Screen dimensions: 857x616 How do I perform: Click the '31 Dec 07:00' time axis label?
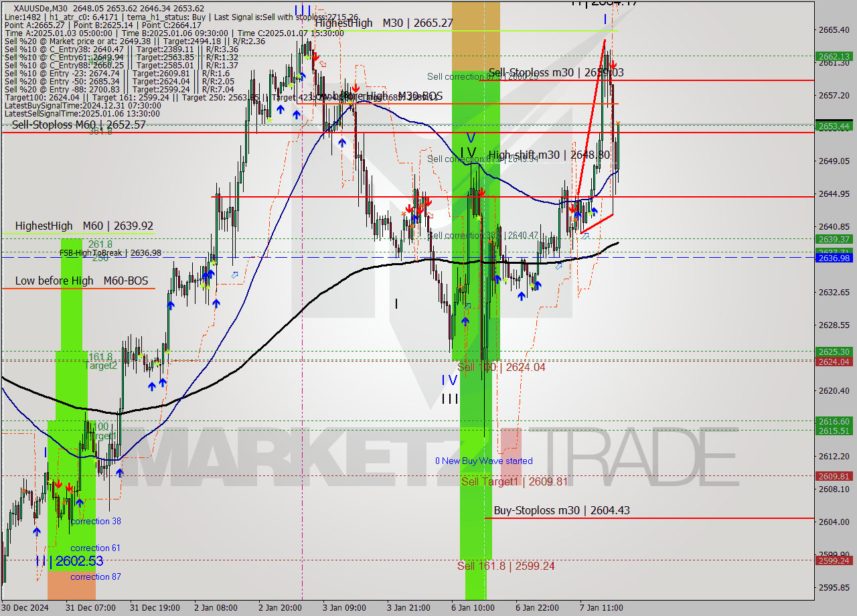pos(90,607)
